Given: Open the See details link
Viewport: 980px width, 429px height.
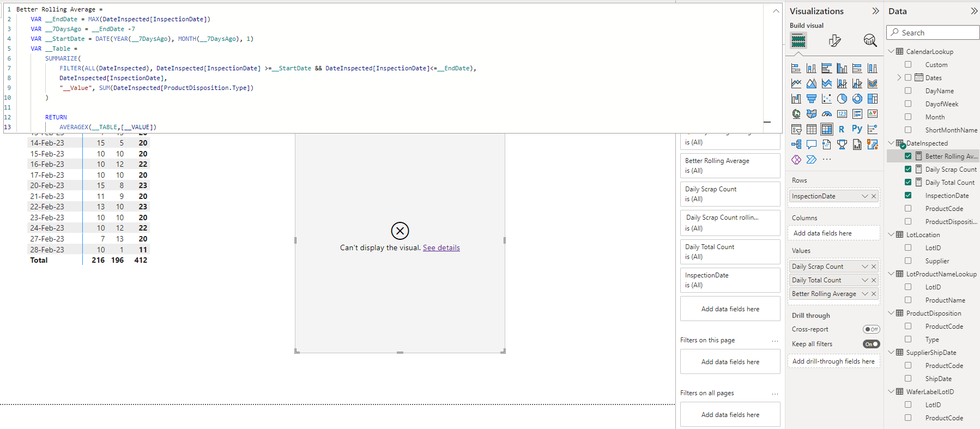Looking at the screenshot, I should pos(441,247).
